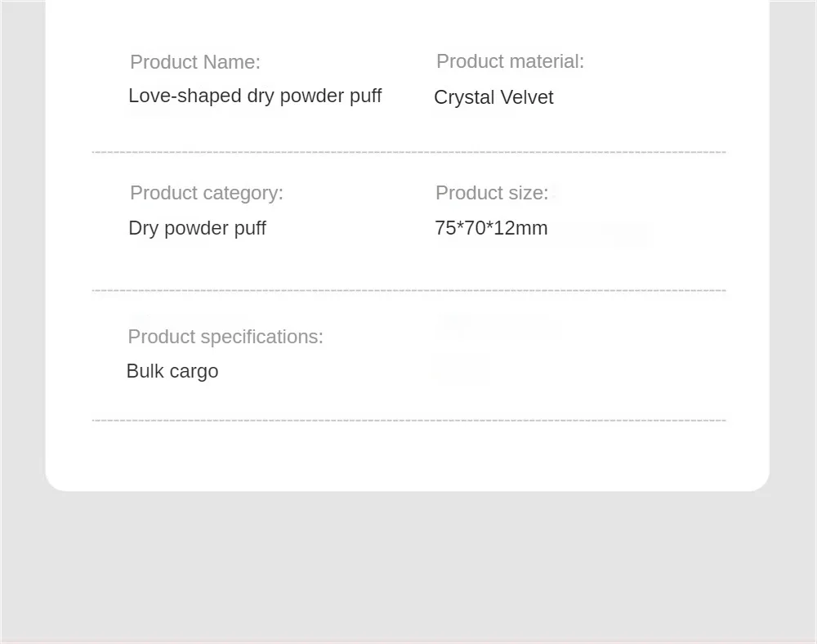Click the 'Product specifications:' label
The image size is (817, 644).
pos(225,337)
